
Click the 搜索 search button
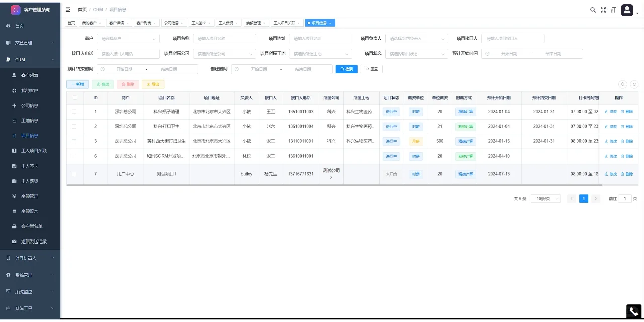(x=346, y=69)
